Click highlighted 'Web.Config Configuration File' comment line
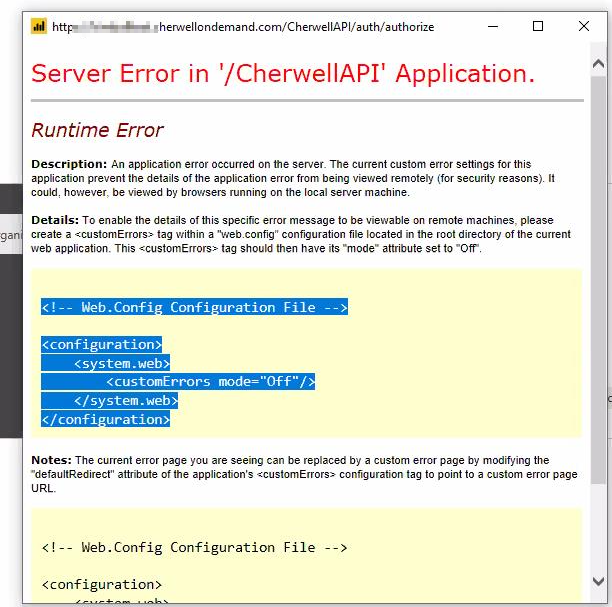Screen dimensions: 612x607 click(x=194, y=307)
